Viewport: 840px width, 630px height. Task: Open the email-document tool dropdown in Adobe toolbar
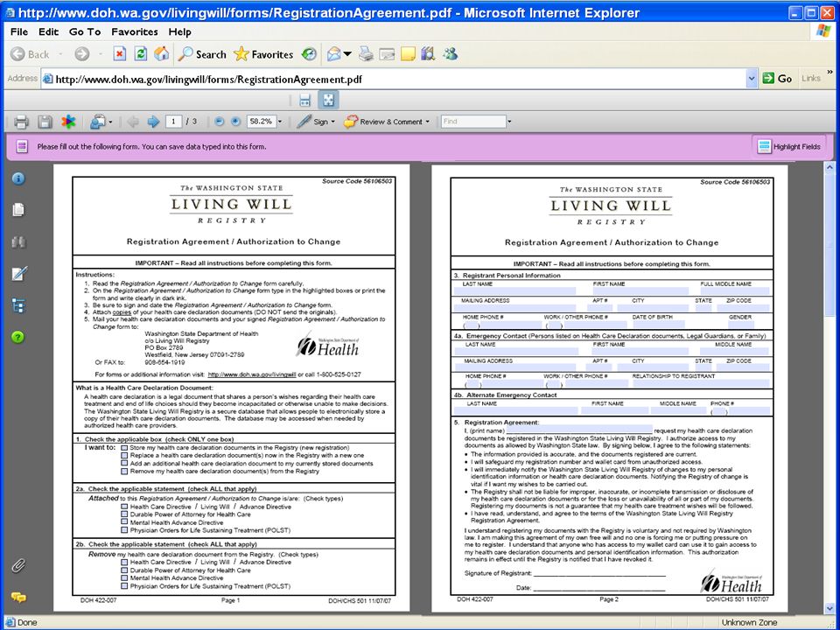[110, 122]
